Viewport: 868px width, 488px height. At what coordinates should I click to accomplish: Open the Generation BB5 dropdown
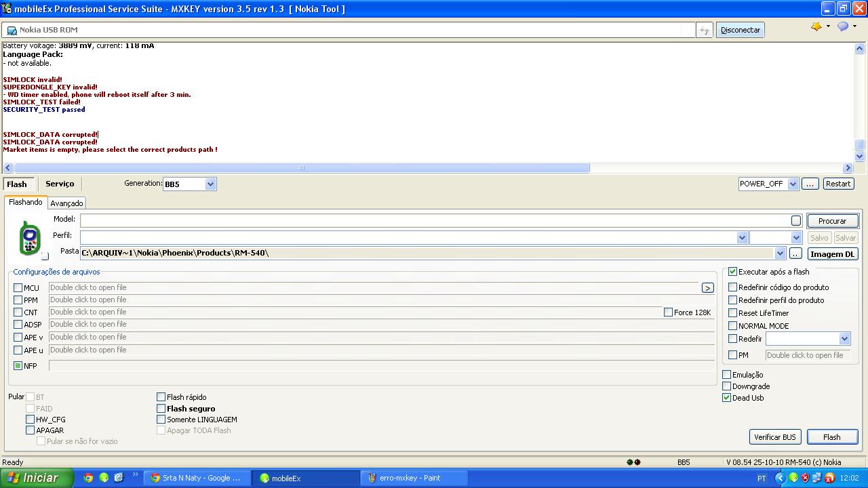click(210, 184)
